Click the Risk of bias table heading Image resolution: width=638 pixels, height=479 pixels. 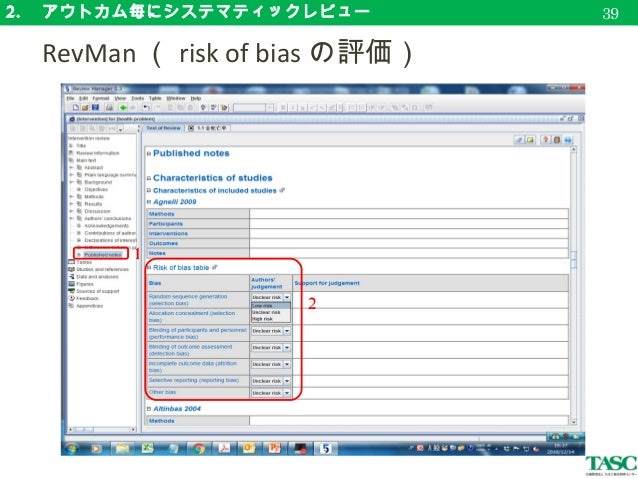[x=181, y=267]
